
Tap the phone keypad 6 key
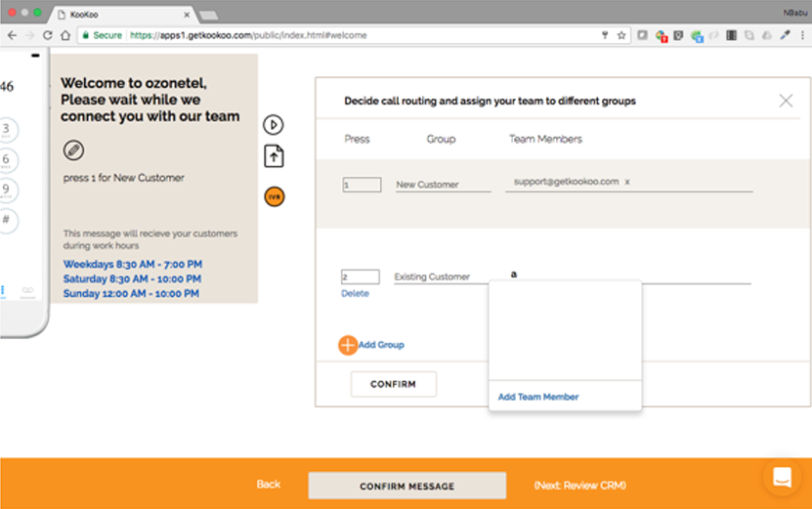click(6, 160)
